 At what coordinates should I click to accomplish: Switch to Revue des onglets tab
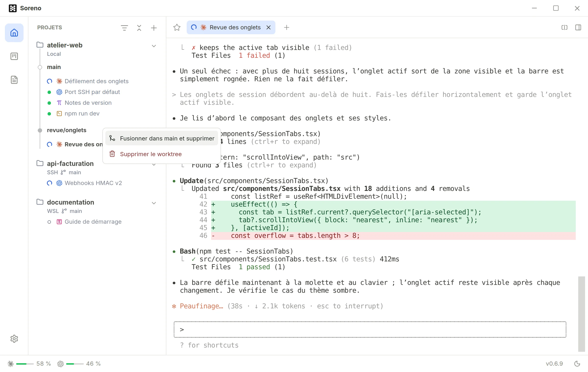click(231, 27)
